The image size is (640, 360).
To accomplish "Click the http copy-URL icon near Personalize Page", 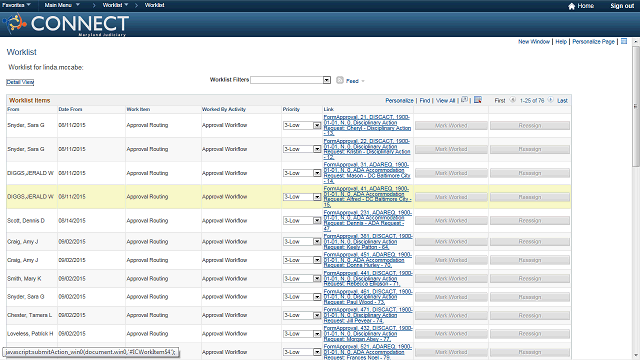I will click(x=624, y=41).
